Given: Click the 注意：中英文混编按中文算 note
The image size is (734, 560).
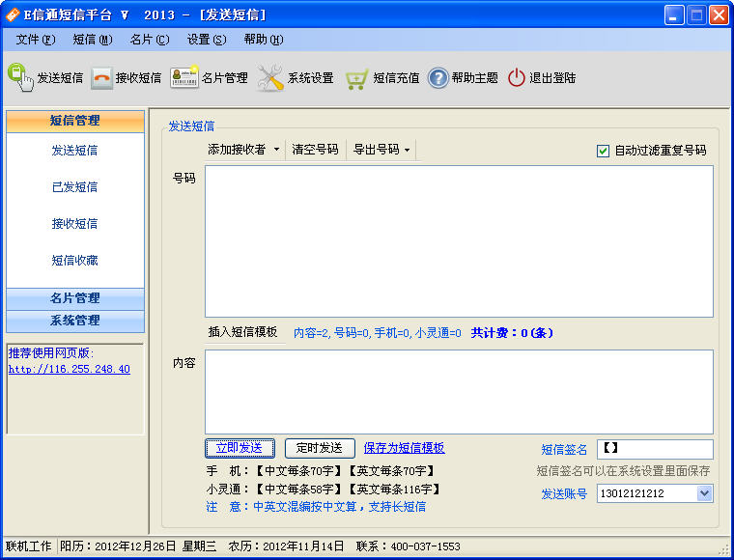Looking at the screenshot, I should [x=316, y=507].
